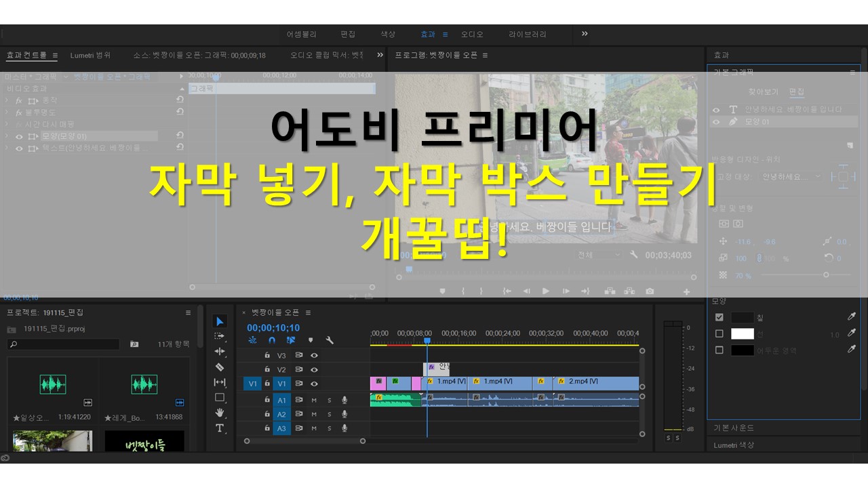Toggle V2 track output eye

click(x=314, y=369)
